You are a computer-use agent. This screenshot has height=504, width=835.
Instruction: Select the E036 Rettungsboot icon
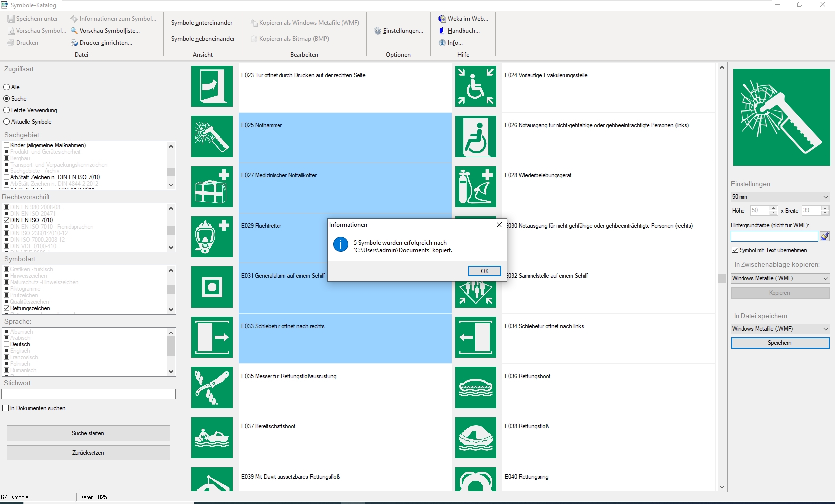tap(475, 387)
